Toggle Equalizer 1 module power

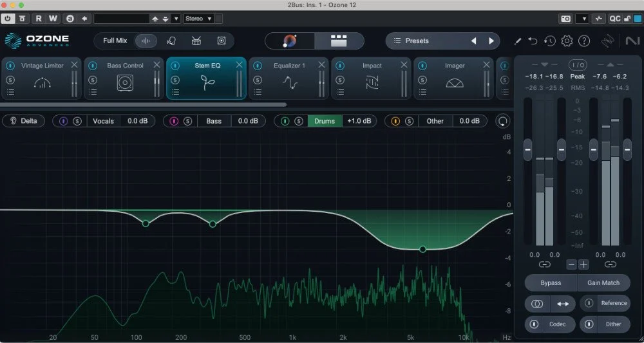coord(258,66)
